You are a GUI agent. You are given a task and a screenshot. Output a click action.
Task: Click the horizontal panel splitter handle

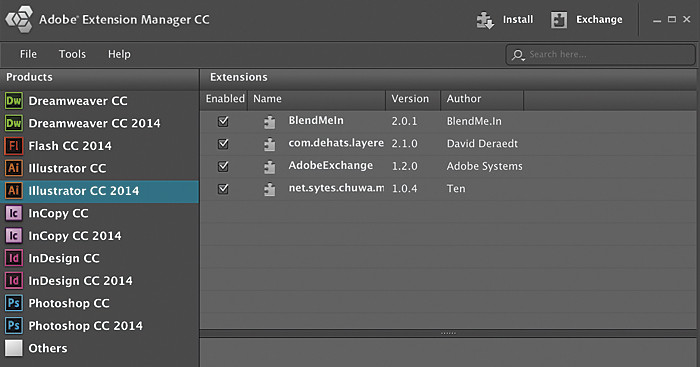pyautogui.click(x=448, y=333)
